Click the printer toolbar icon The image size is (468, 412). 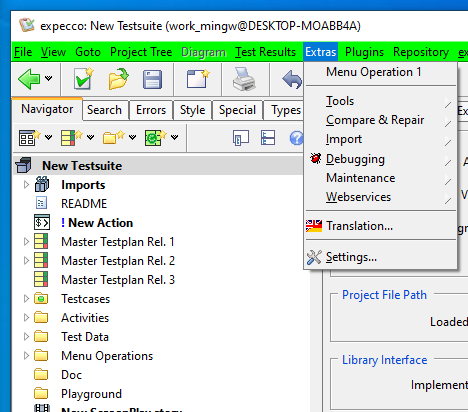coord(244,79)
